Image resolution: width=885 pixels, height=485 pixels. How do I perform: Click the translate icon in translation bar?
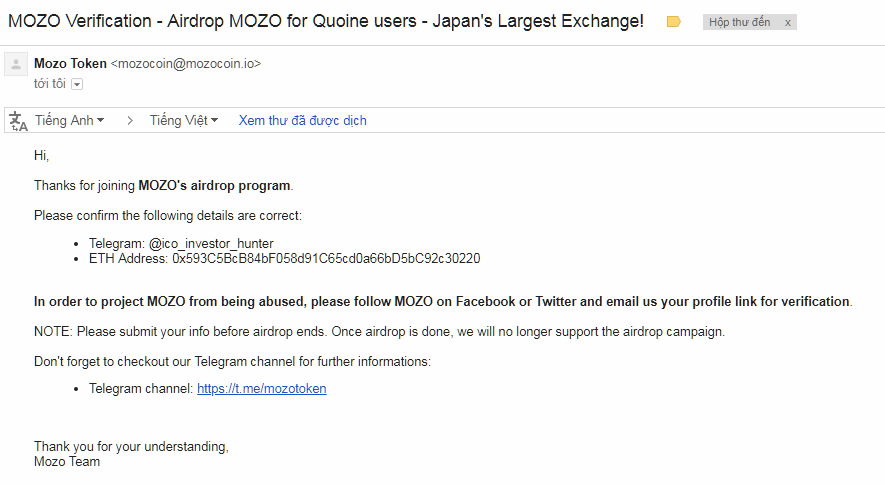point(18,121)
